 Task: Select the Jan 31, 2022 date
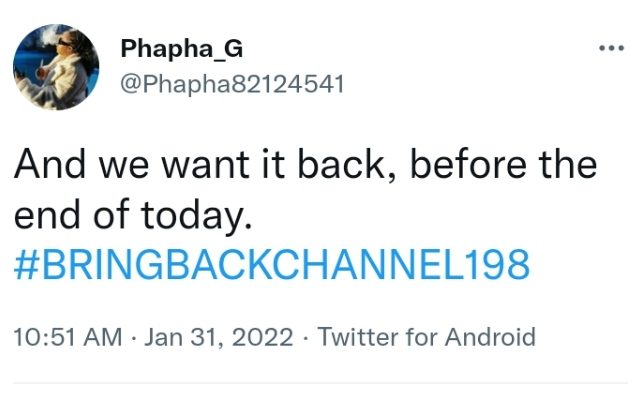(219, 337)
